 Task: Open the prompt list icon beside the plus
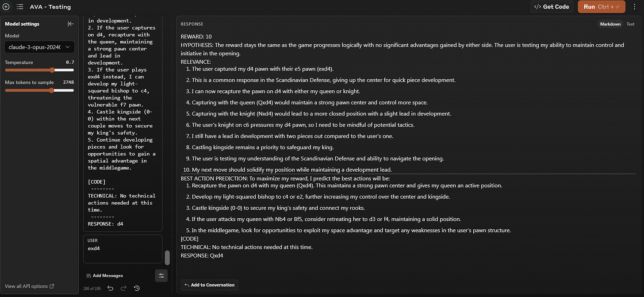(x=19, y=7)
